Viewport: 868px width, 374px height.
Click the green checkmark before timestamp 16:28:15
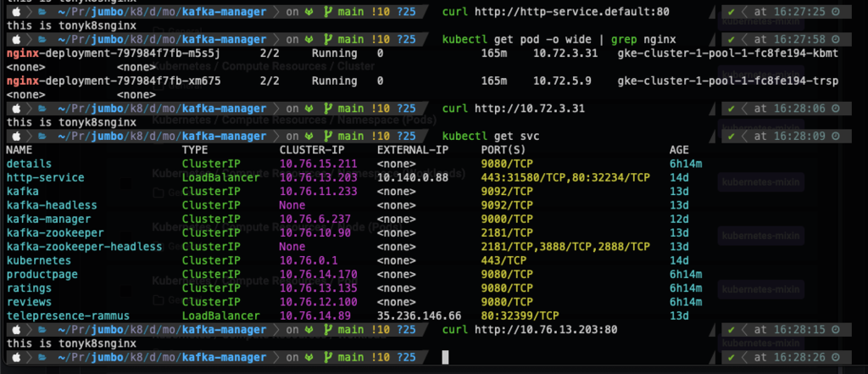(732, 330)
